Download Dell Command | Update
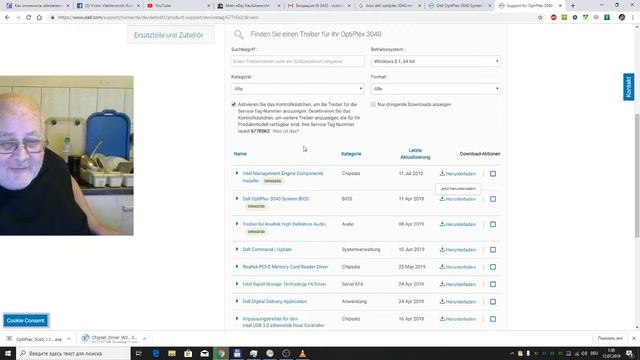Image resolution: width=640 pixels, height=360 pixels. 458,250
